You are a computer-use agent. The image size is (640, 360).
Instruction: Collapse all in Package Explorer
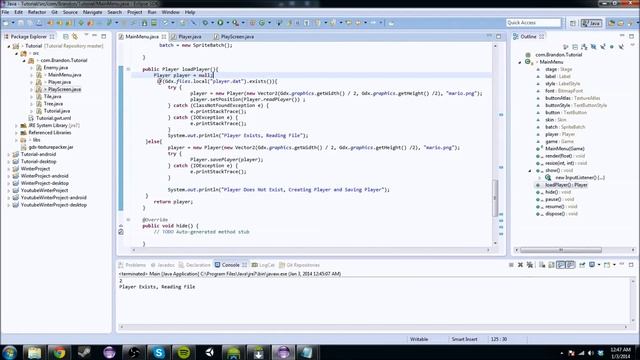[x=66, y=36]
